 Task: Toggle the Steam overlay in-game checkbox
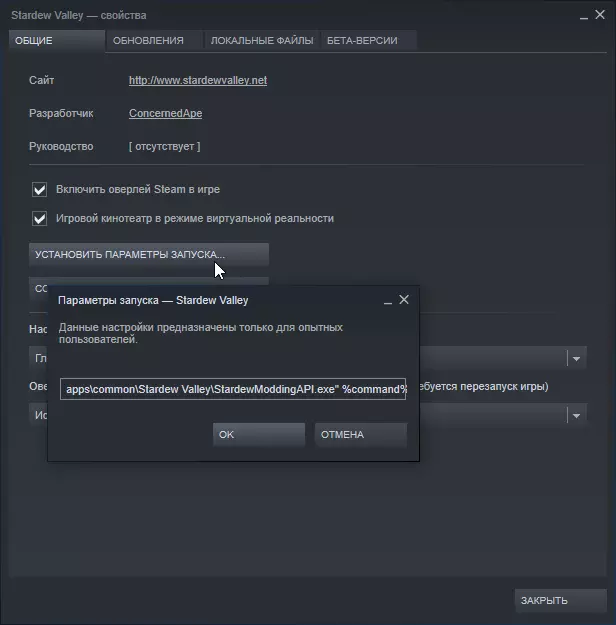click(39, 189)
